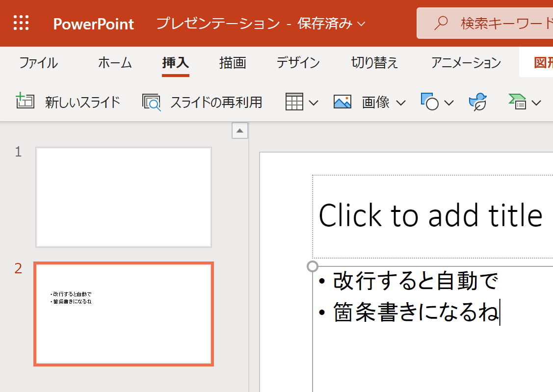Click the プレゼンテーション file name

[218, 24]
